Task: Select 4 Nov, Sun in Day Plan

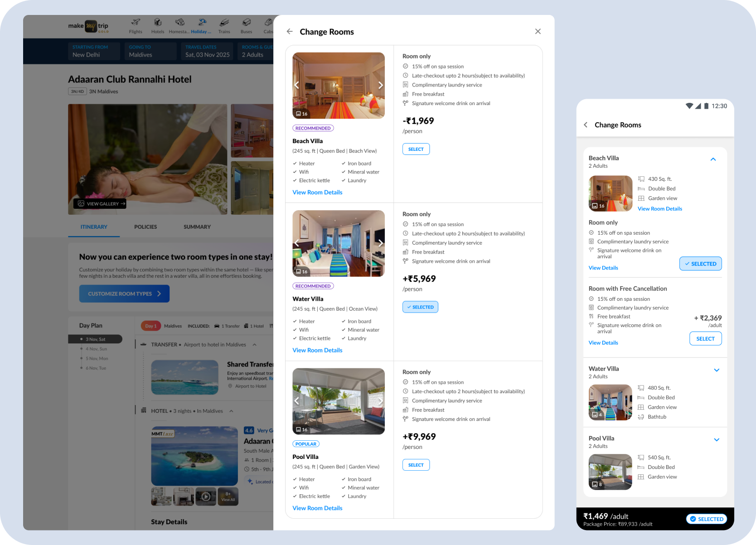Action: click(x=97, y=349)
